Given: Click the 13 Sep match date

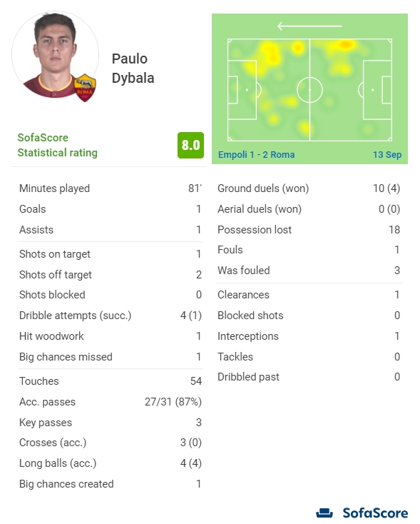Looking at the screenshot, I should click(x=387, y=155).
